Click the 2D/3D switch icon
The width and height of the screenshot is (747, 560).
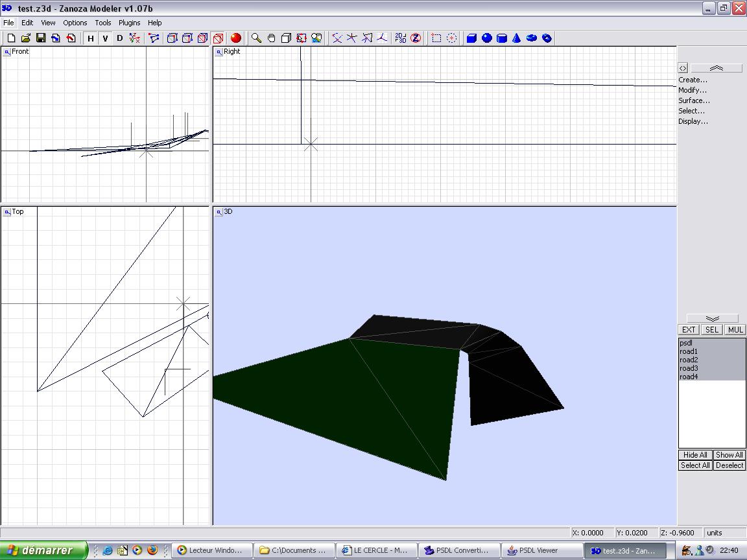point(401,38)
